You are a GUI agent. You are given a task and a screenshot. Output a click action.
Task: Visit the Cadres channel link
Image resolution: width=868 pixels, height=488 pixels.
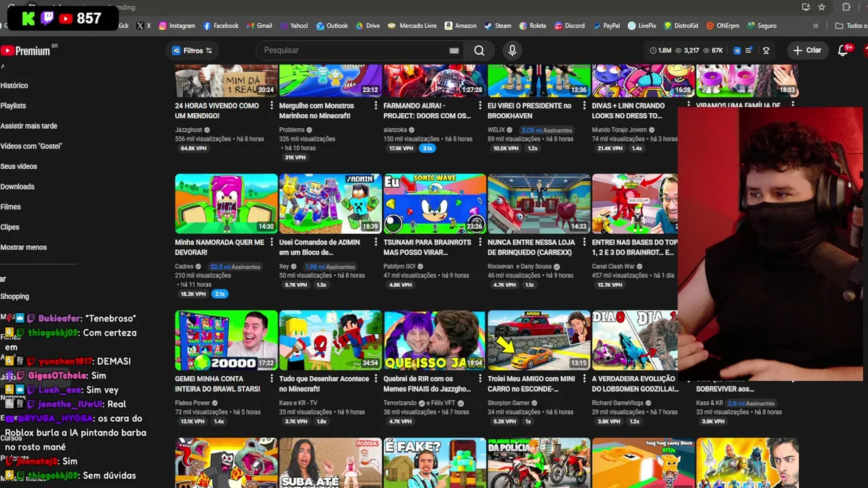click(x=184, y=266)
